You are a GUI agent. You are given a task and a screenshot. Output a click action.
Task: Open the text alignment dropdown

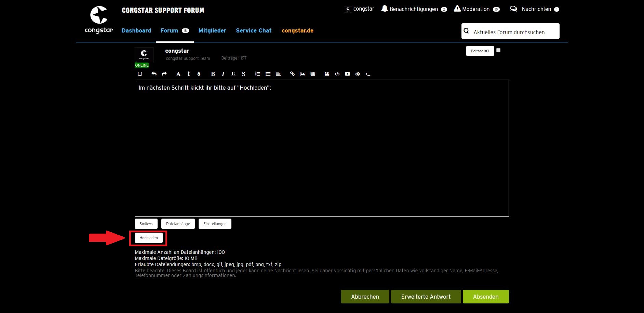point(278,74)
